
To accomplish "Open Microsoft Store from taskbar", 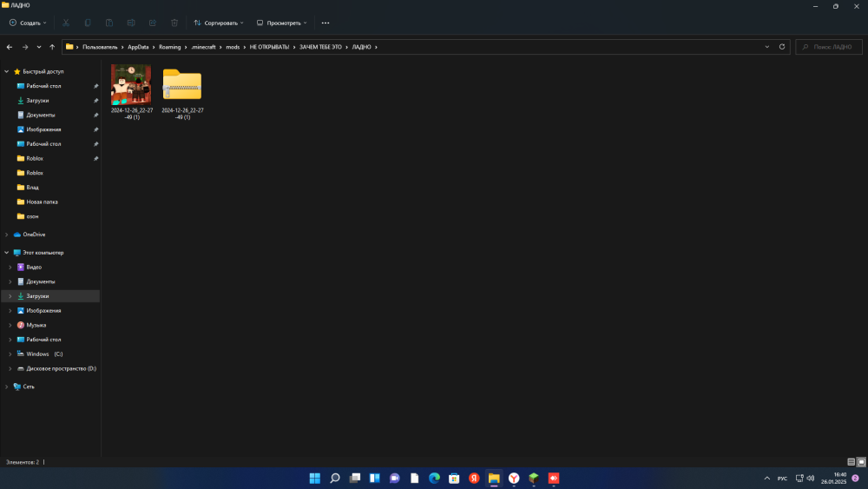I will [x=454, y=478].
